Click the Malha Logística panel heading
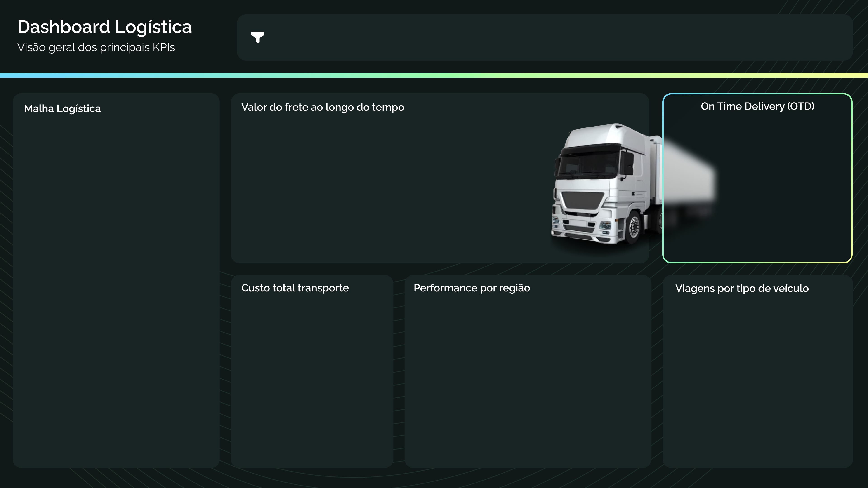This screenshot has width=868, height=488. pos(62,108)
